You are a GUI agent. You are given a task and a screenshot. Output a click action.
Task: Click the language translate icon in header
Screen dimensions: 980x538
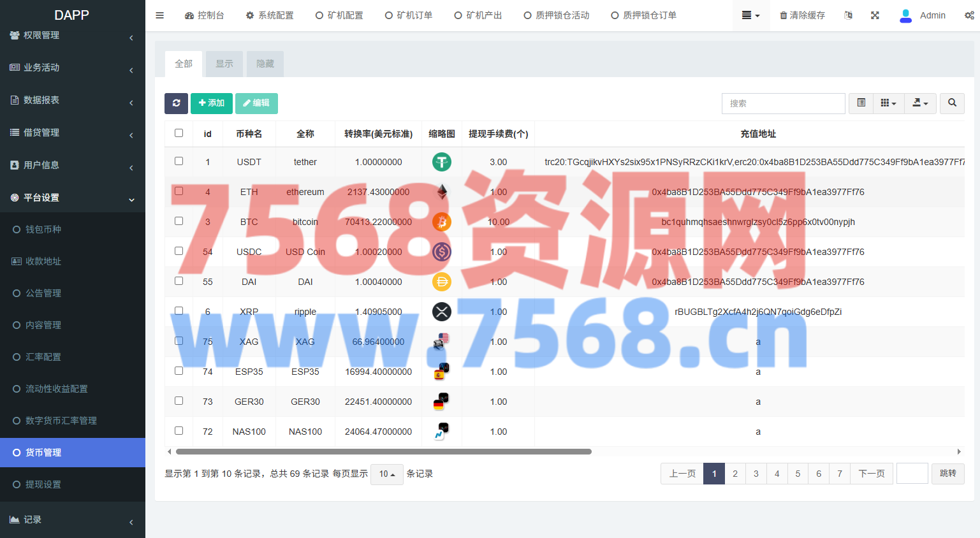[x=848, y=15]
